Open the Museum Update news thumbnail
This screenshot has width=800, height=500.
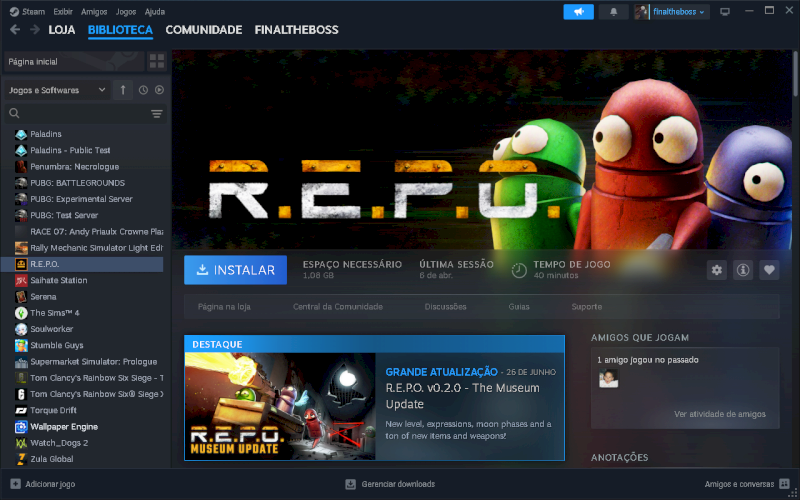280,406
